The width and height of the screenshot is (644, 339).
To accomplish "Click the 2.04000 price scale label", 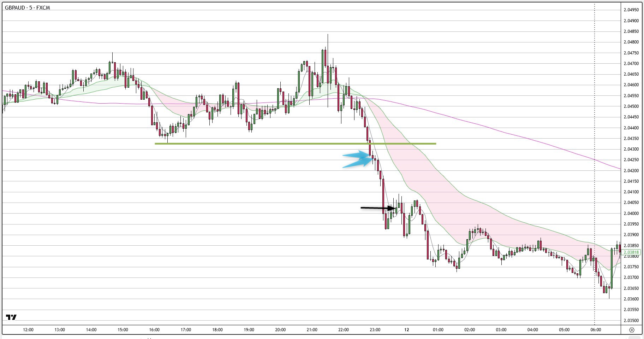I will pos(631,214).
